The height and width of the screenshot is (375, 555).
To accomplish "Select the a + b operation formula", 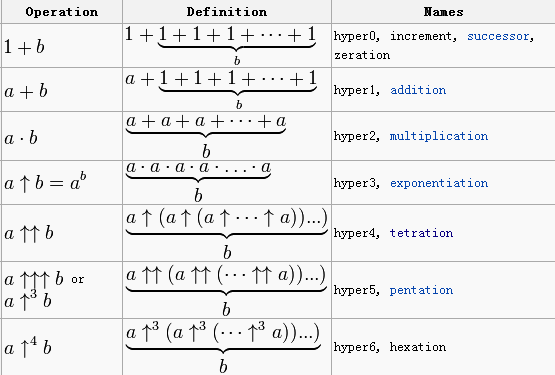I will 26,91.
